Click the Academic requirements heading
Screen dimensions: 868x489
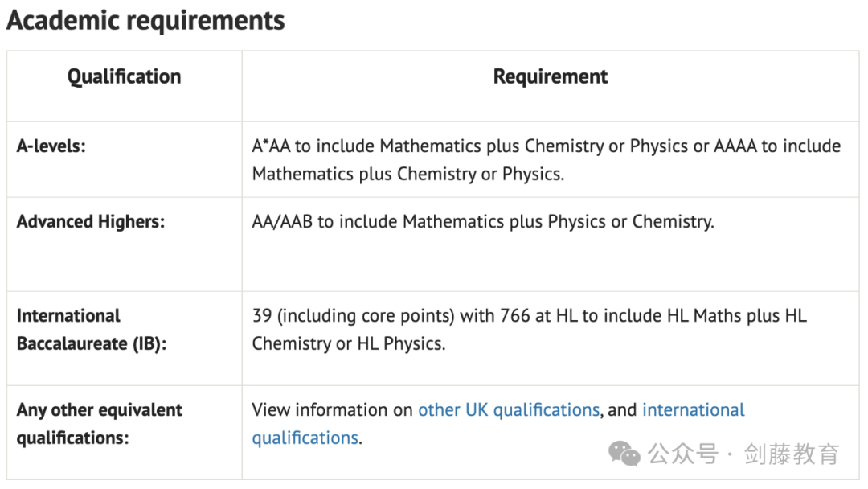point(145,20)
